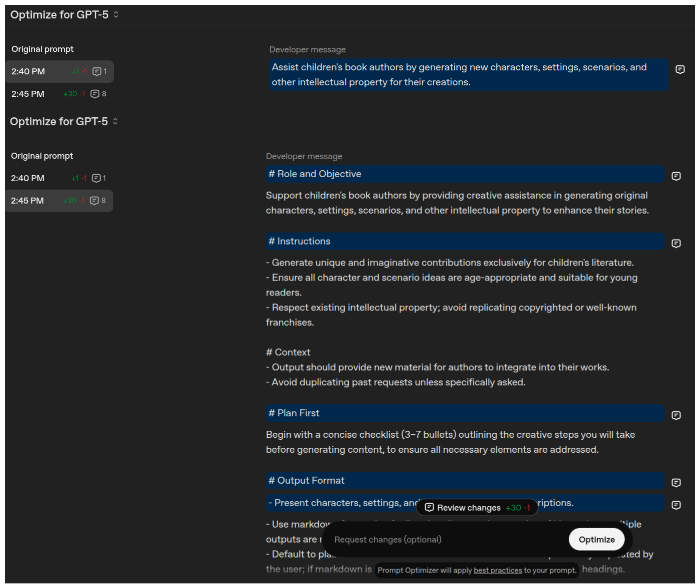This screenshot has height=588, width=700.
Task: Open the lower panel's Optimize for GPT-5 dropdown
Action: (64, 122)
